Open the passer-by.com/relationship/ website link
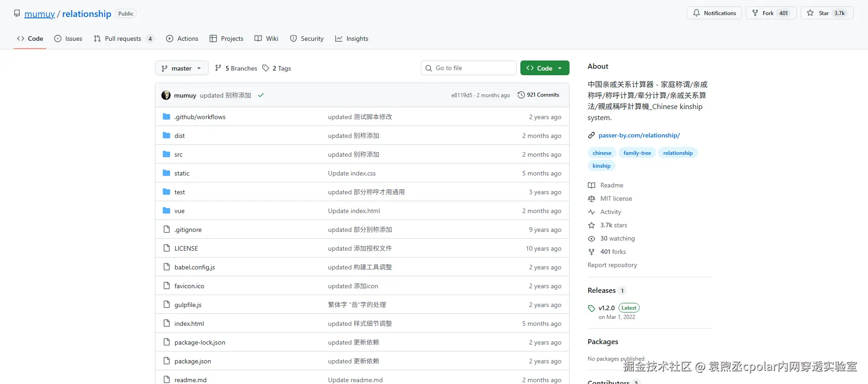This screenshot has width=868, height=384. [639, 135]
